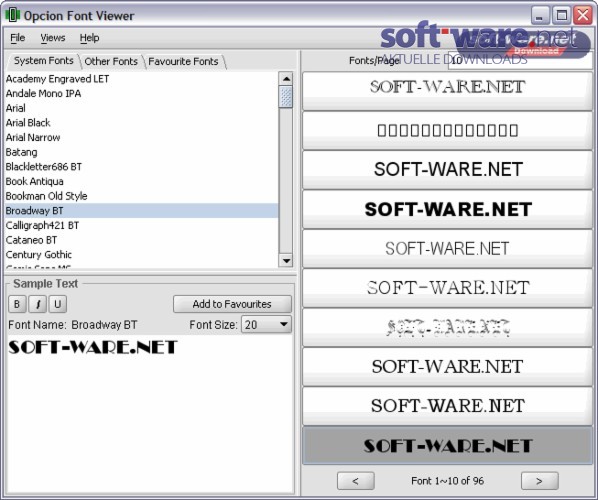Open the Font Size dropdown

click(x=267, y=325)
